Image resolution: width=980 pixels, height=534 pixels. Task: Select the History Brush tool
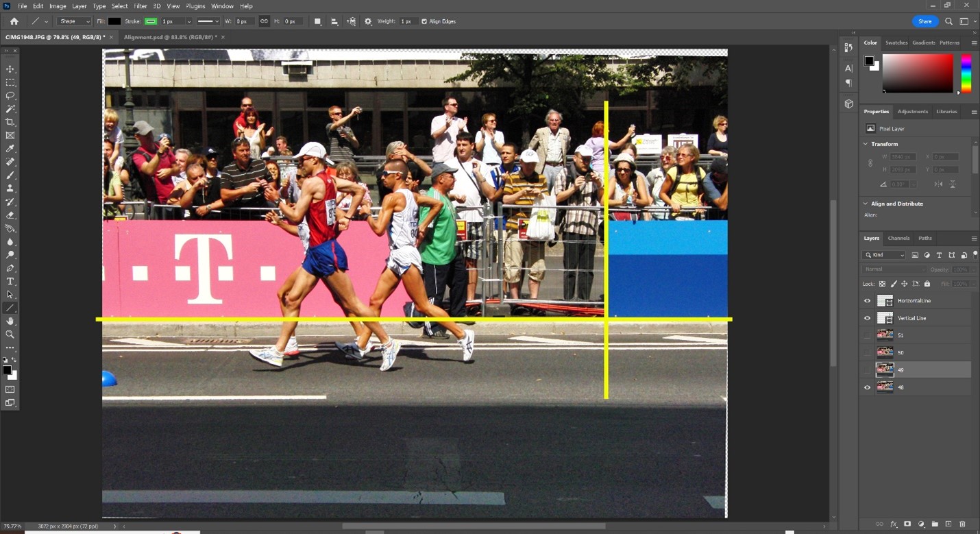(x=10, y=202)
